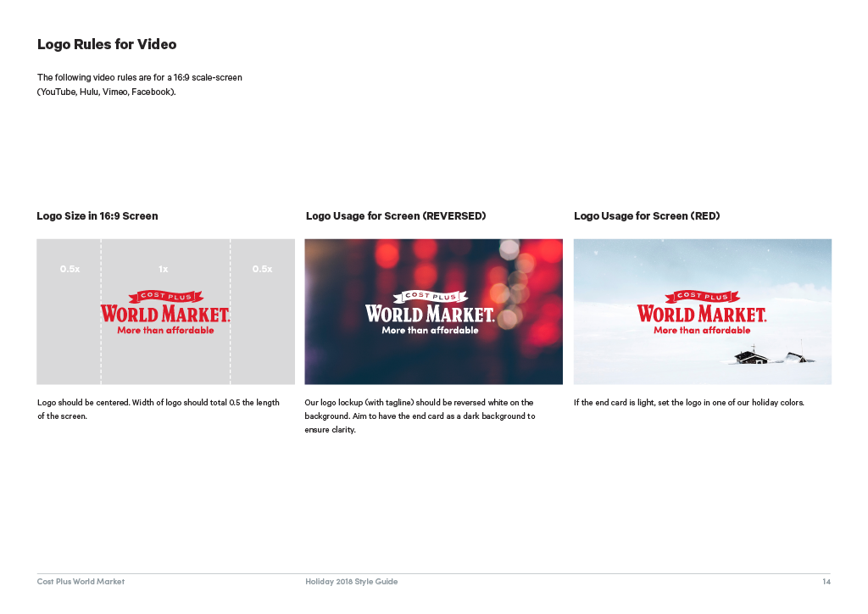868x614 pixels.
Task: Click 'More than affordable' tagline on the bokeh image
Action: pos(430,331)
